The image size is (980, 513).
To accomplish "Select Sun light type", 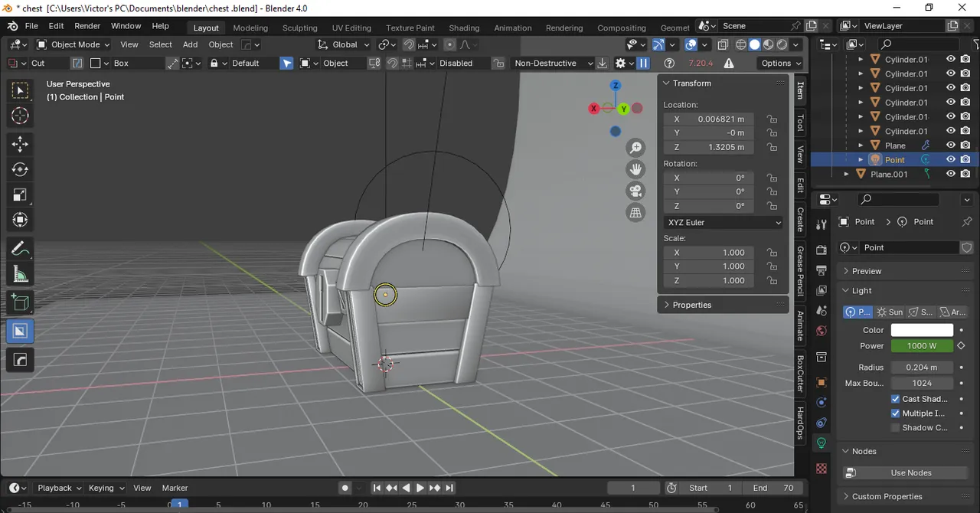I will point(890,312).
